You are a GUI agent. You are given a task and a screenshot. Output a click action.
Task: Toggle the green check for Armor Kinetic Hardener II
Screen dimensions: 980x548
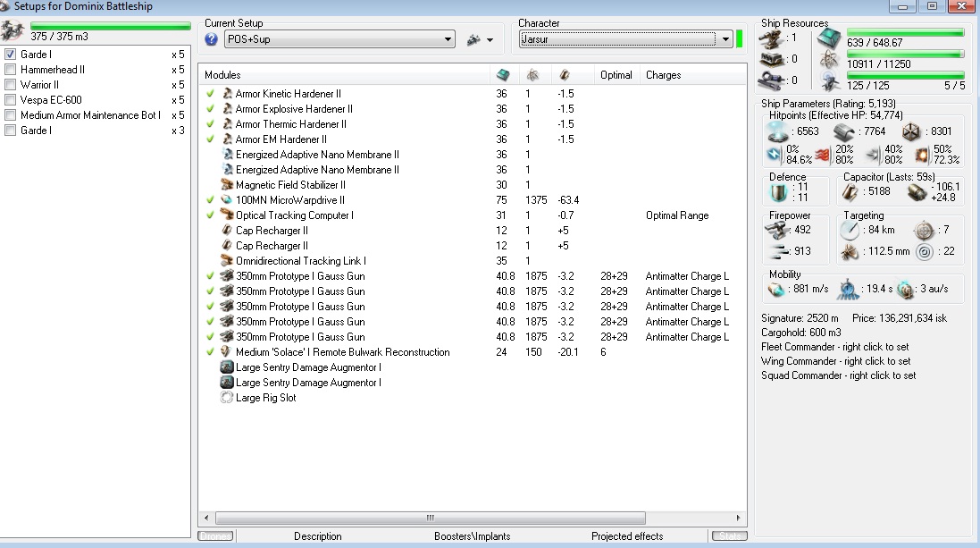click(210, 94)
